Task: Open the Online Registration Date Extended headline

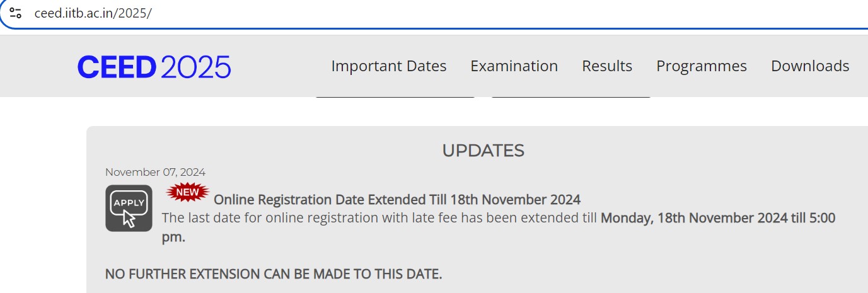Action: click(397, 200)
